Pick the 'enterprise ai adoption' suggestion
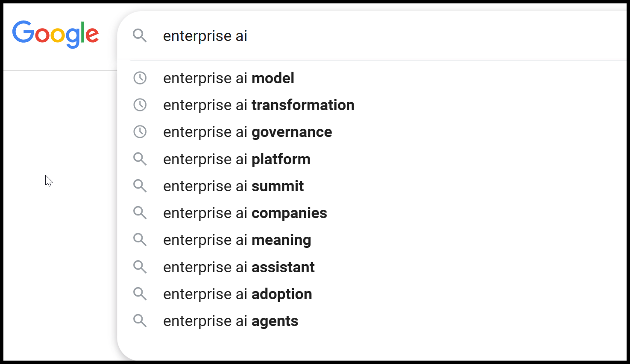The height and width of the screenshot is (364, 630). (x=237, y=294)
